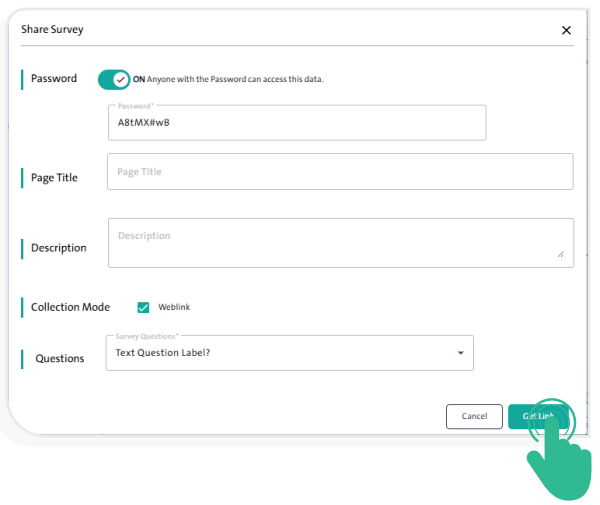Select the Password section label
Image resolution: width=600 pixels, height=505 pixels.
[x=54, y=79]
